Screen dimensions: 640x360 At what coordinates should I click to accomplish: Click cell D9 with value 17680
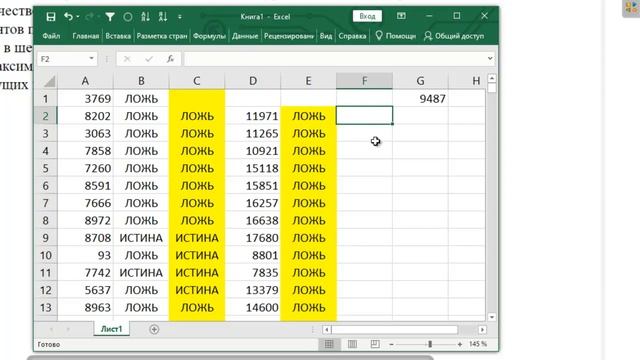click(253, 238)
